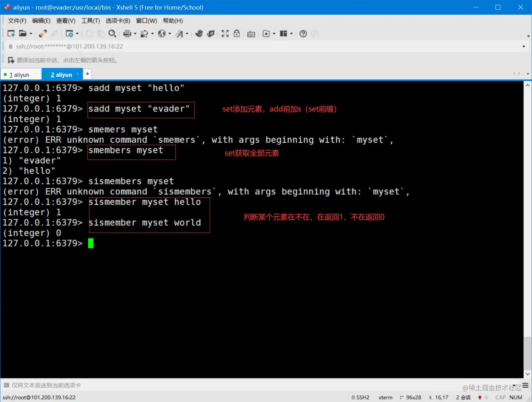Click the keyboard mapping icon

click(x=251, y=34)
